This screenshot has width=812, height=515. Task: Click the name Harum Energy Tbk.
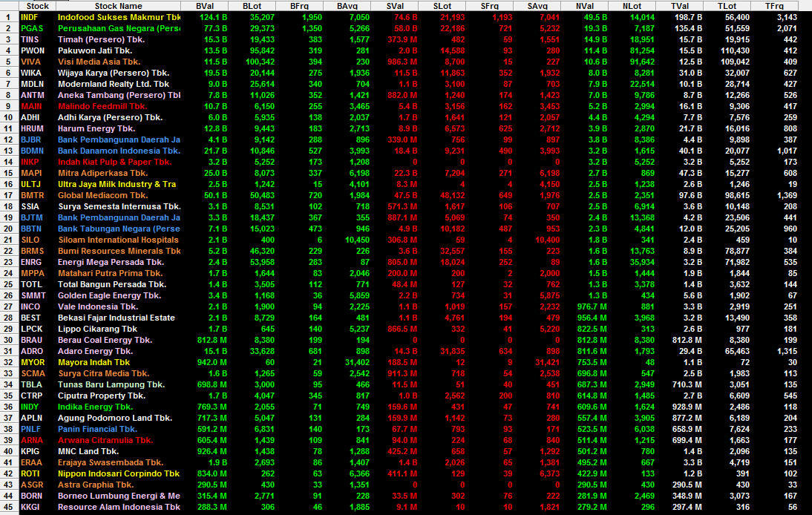click(x=96, y=128)
